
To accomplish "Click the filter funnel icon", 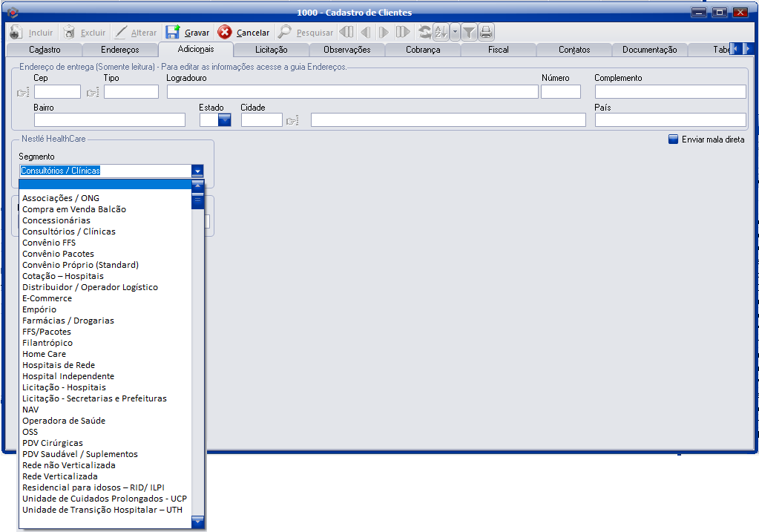I will click(469, 32).
